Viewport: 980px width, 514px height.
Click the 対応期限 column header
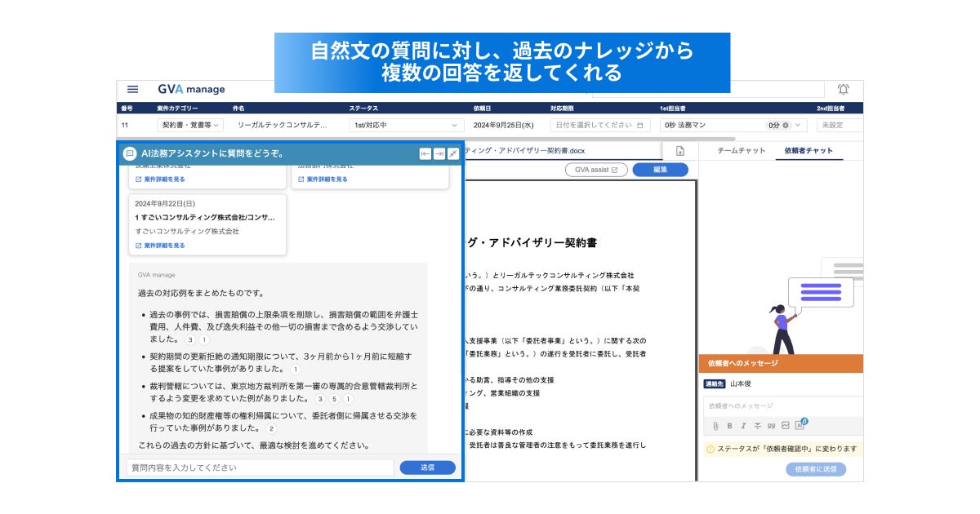tap(563, 108)
